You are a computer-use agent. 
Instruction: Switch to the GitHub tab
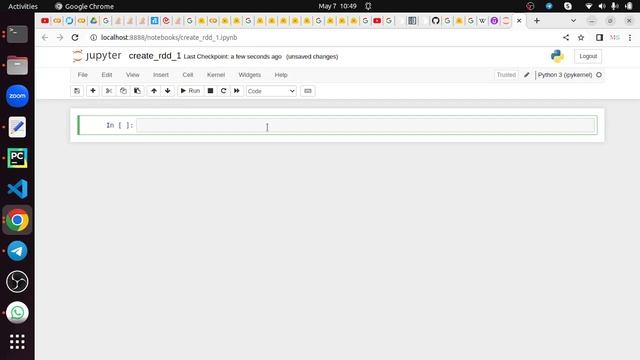click(436, 20)
